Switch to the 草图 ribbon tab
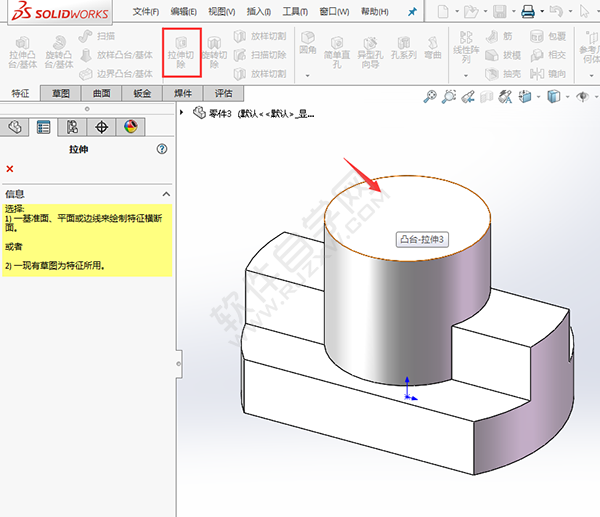The width and height of the screenshot is (600, 517). pyautogui.click(x=60, y=93)
